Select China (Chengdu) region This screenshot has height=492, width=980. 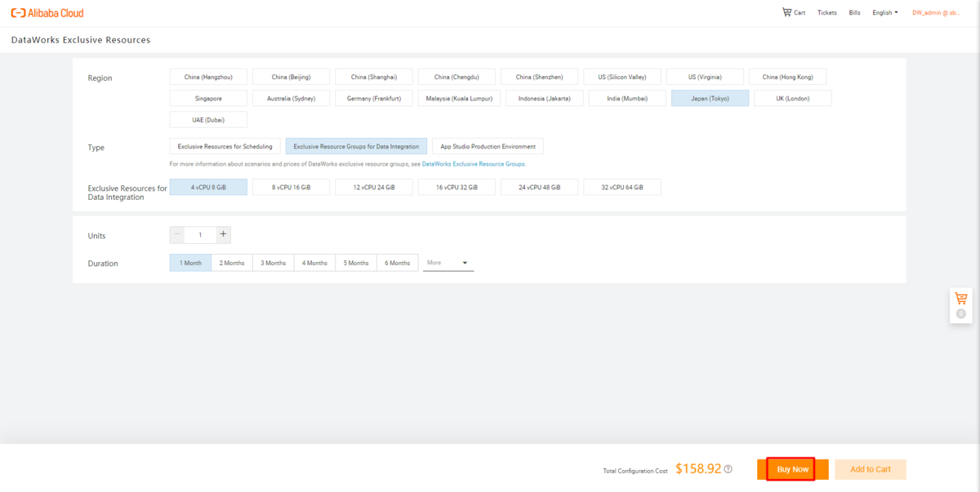pyautogui.click(x=457, y=77)
